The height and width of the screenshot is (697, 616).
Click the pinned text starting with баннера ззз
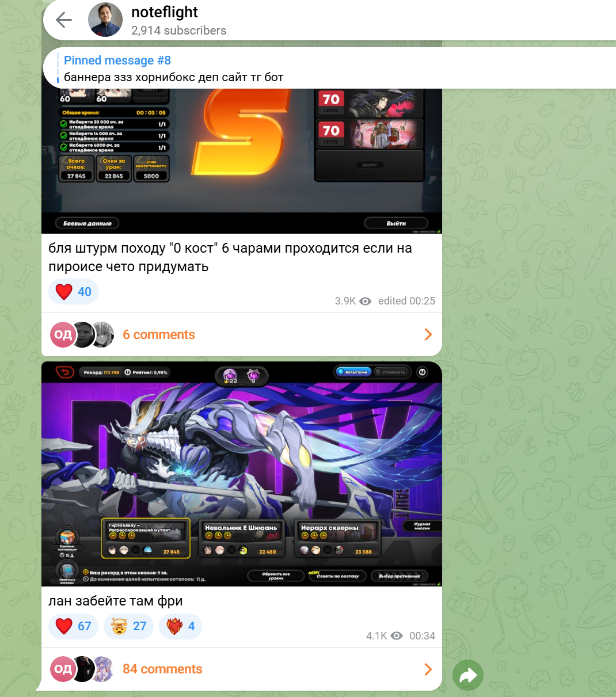click(x=174, y=77)
